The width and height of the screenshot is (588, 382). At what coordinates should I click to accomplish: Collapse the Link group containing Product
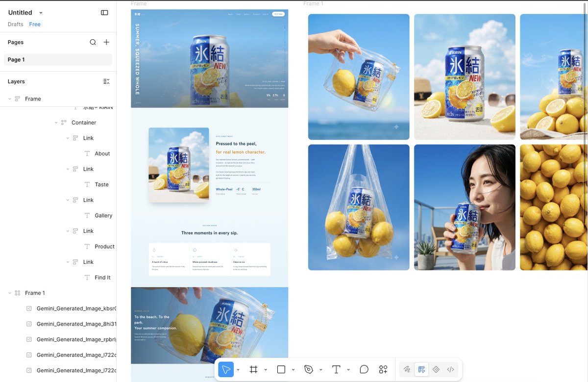click(x=68, y=231)
